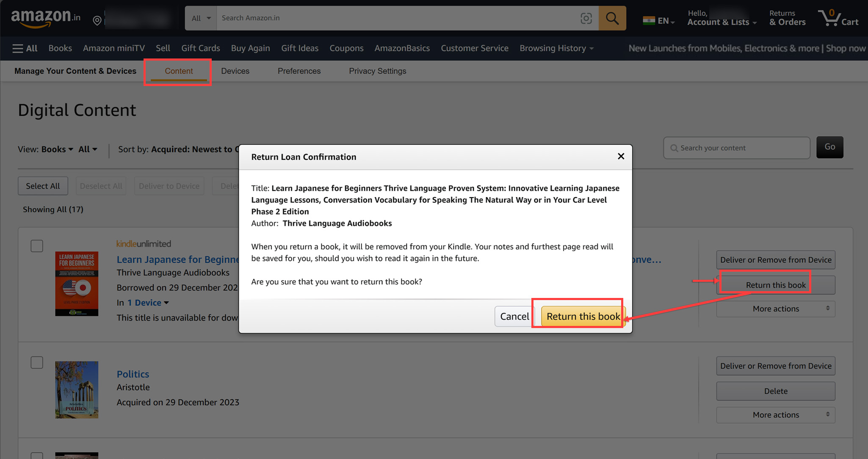Click Return this book in the content list
Screen dimensions: 868x459
click(776, 285)
